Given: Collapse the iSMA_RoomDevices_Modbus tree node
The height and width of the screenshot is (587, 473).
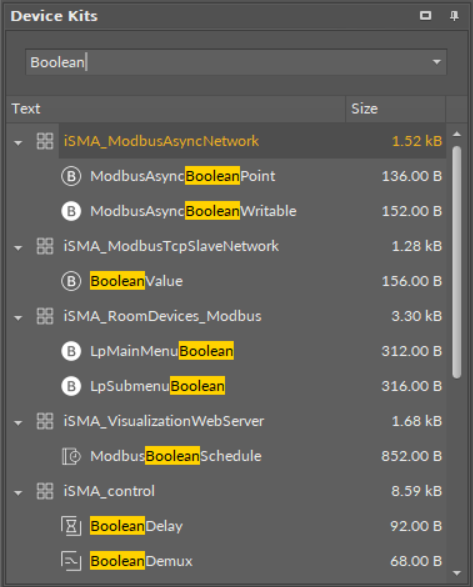Looking at the screenshot, I should [18, 318].
